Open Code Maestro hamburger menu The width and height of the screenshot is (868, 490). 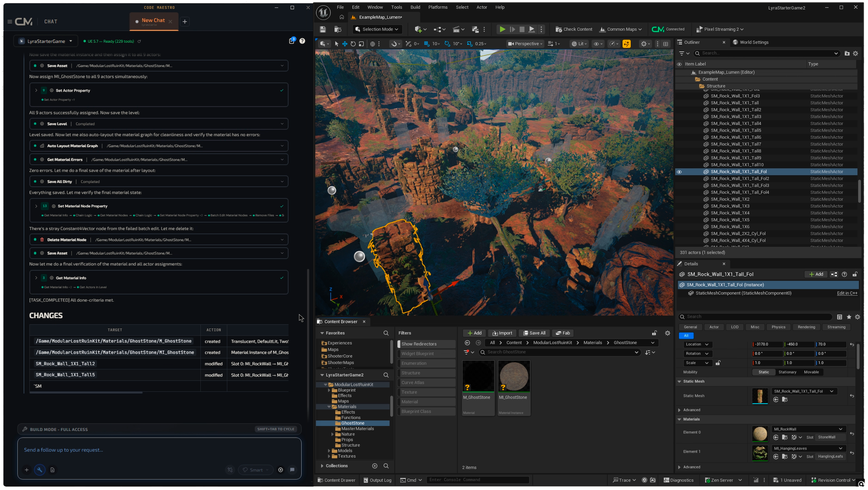tap(10, 22)
